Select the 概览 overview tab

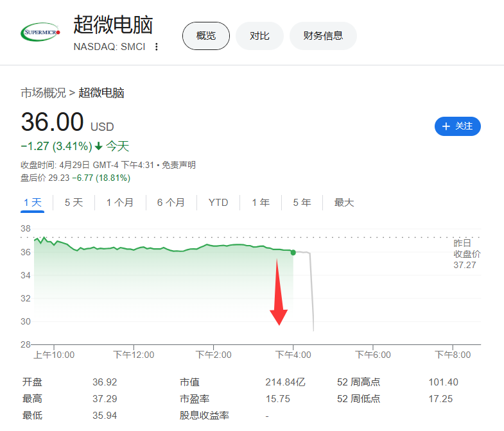click(x=206, y=36)
